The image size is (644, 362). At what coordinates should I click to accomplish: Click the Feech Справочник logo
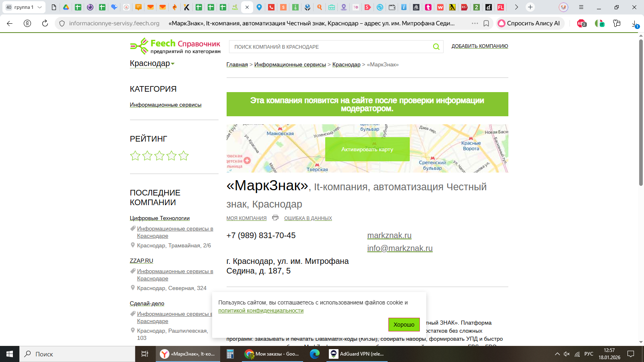pos(175,46)
